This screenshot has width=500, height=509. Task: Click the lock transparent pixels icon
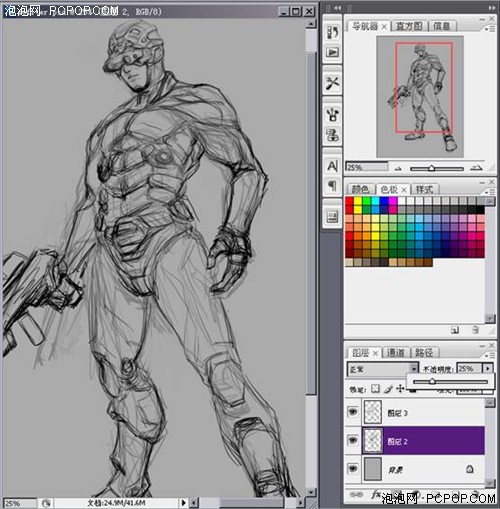click(x=375, y=389)
